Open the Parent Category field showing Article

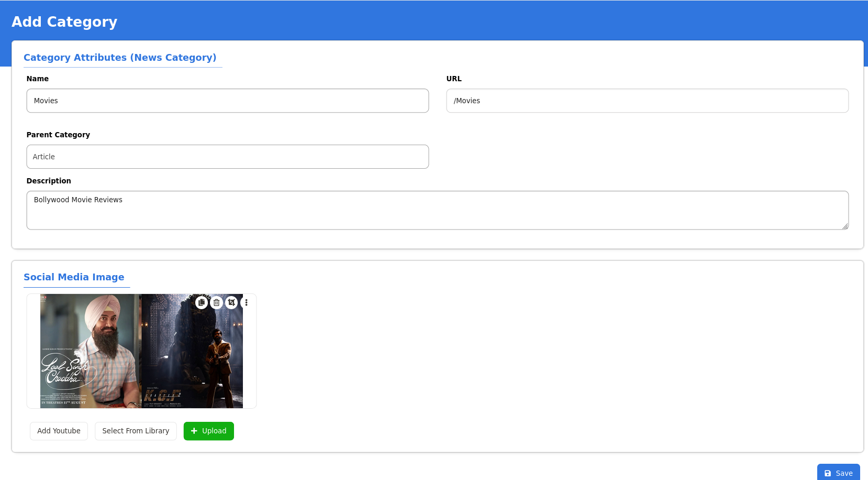[x=227, y=157]
